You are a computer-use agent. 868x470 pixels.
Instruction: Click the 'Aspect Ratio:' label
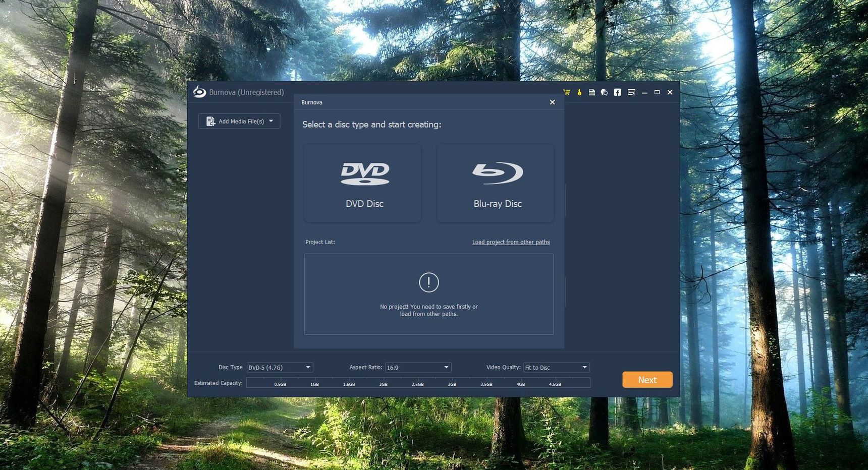click(366, 368)
